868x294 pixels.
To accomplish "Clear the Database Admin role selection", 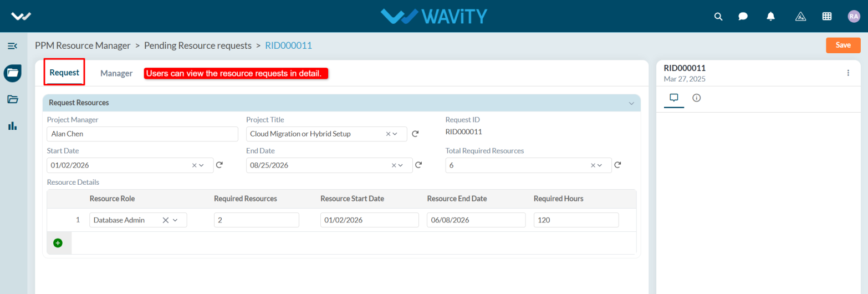I will pyautogui.click(x=165, y=220).
